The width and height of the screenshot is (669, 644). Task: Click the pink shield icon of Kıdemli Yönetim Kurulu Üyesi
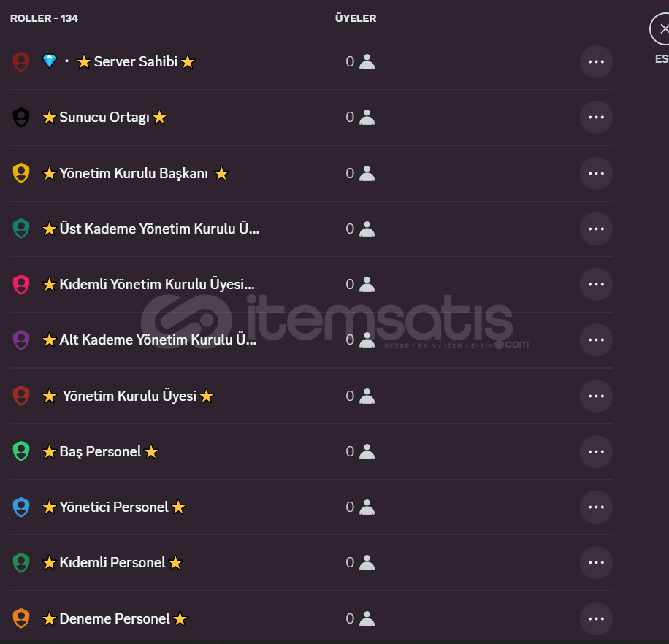coord(21,285)
